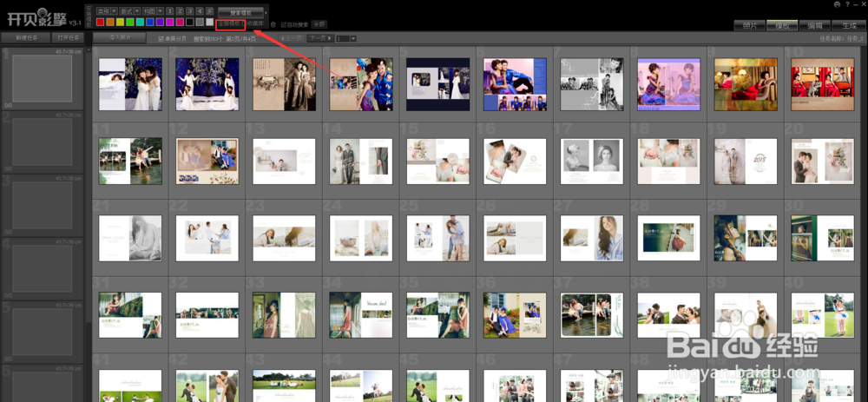Pick the black color swatch
868x402 pixels.
[190, 23]
